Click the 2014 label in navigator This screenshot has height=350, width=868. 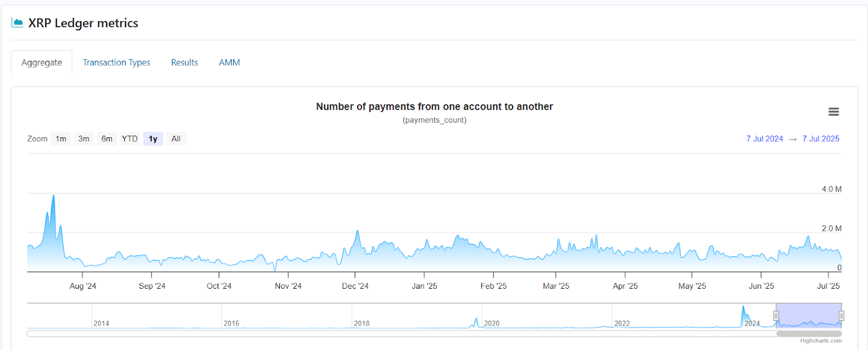101,323
